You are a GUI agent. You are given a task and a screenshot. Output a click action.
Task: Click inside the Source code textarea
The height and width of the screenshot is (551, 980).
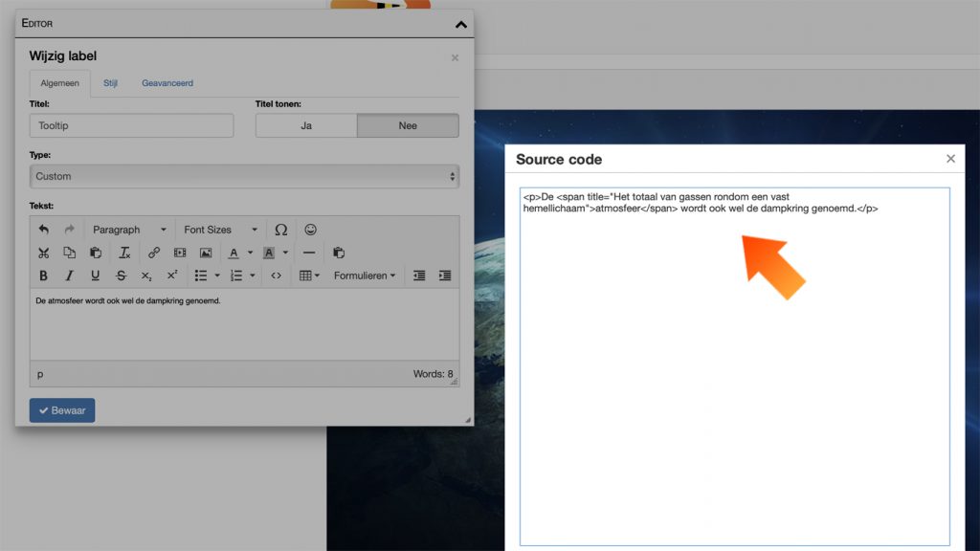(x=734, y=366)
